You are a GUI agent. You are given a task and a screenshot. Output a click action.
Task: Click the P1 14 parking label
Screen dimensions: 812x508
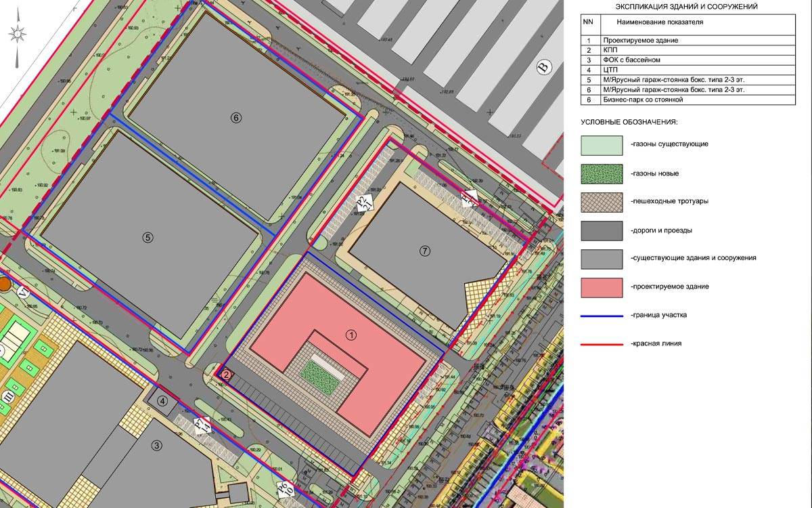click(202, 427)
